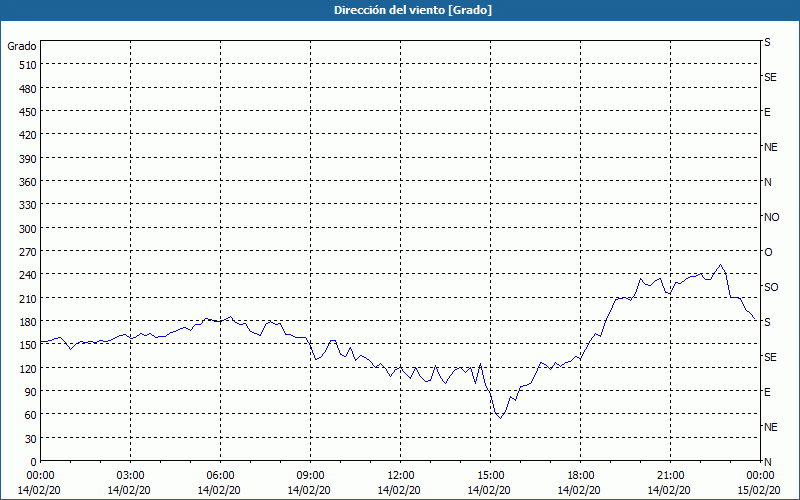The width and height of the screenshot is (800, 500).
Task: Click the blue line's highest peak after 21:00
Action: pyautogui.click(x=720, y=265)
